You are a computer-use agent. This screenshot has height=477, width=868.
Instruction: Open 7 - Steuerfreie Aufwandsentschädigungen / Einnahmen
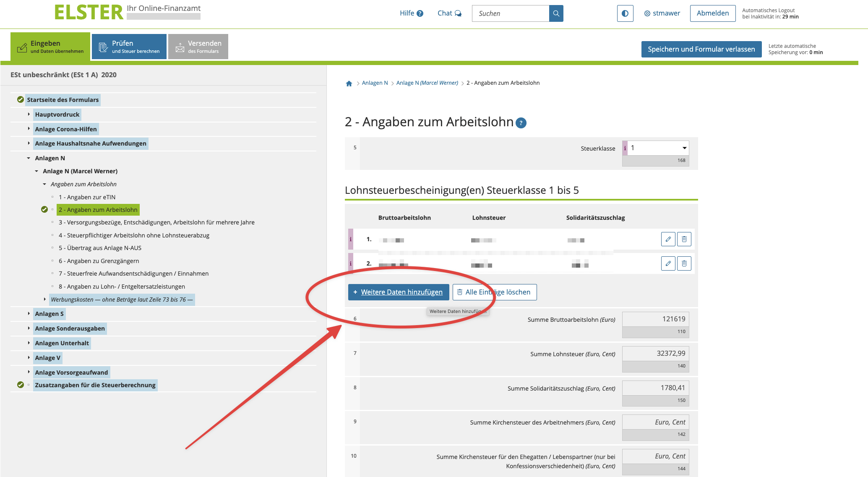(x=133, y=274)
